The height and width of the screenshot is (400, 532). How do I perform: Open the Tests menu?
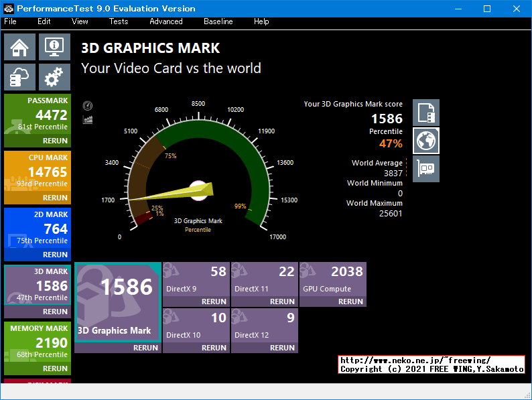[x=119, y=21]
